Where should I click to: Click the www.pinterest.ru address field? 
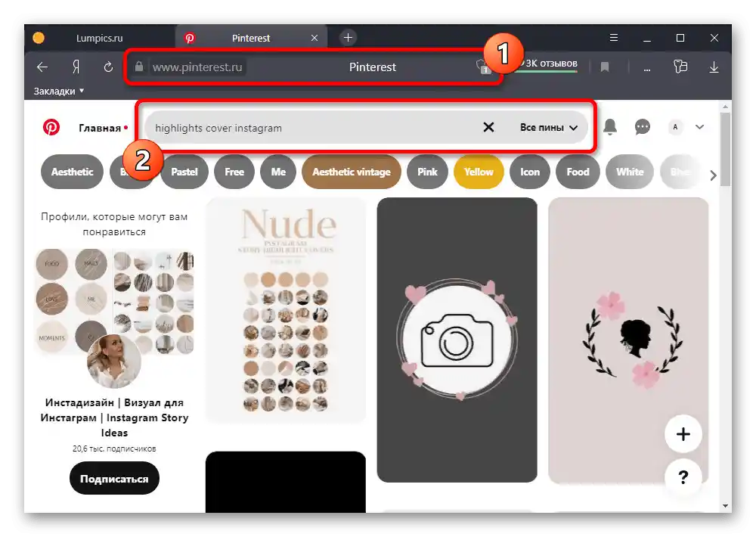pyautogui.click(x=197, y=67)
